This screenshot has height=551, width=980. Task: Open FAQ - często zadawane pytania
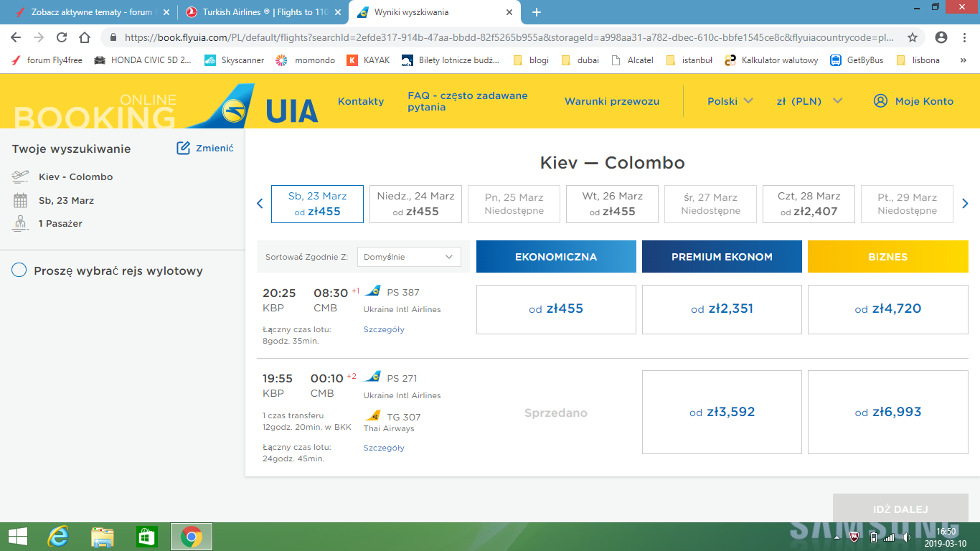click(x=468, y=101)
